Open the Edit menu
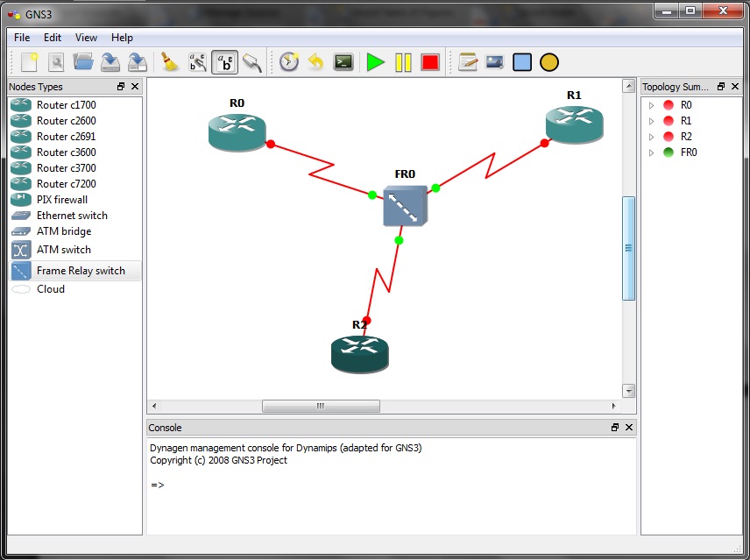Screen dimensions: 750x560 (53, 38)
